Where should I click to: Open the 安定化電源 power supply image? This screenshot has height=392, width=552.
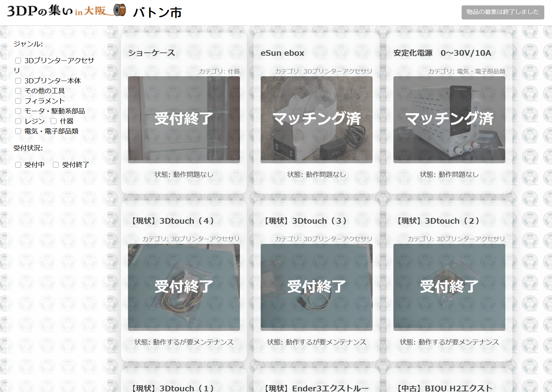coord(449,119)
